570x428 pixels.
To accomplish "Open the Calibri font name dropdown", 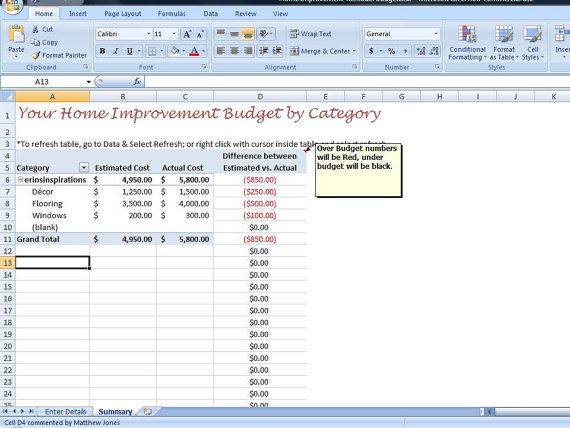I will point(149,34).
